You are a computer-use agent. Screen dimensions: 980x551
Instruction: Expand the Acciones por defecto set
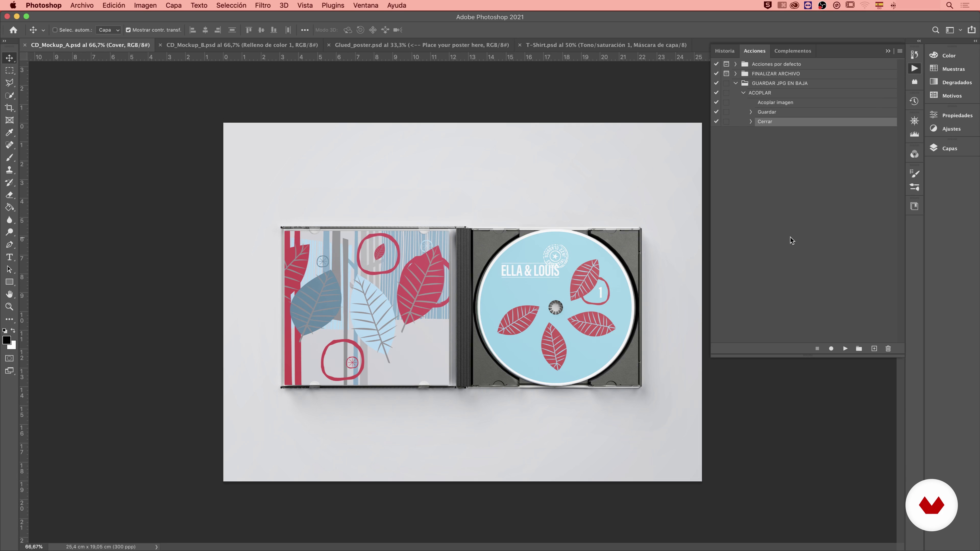(735, 64)
